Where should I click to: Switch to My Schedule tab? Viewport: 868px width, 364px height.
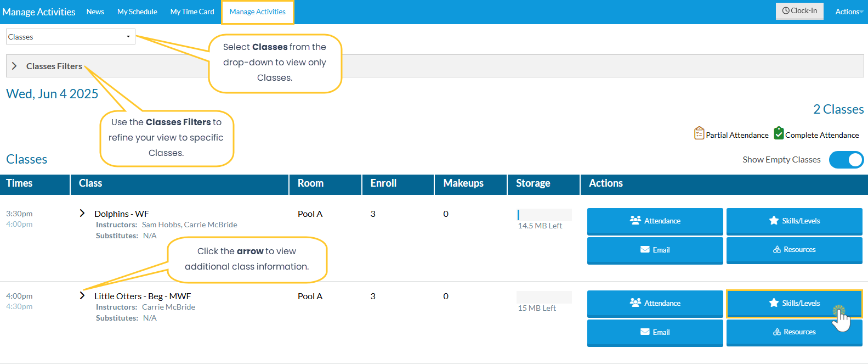[137, 12]
